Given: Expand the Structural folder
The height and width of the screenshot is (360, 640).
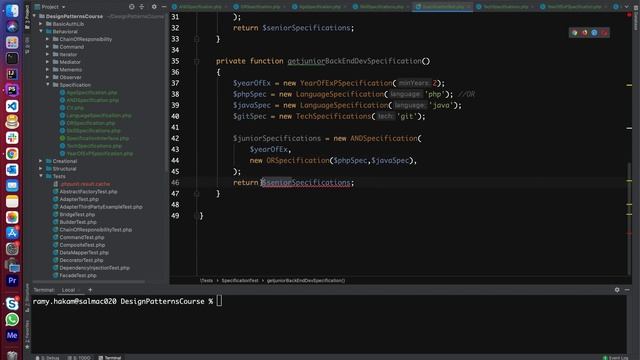Looking at the screenshot, I should [x=41, y=169].
